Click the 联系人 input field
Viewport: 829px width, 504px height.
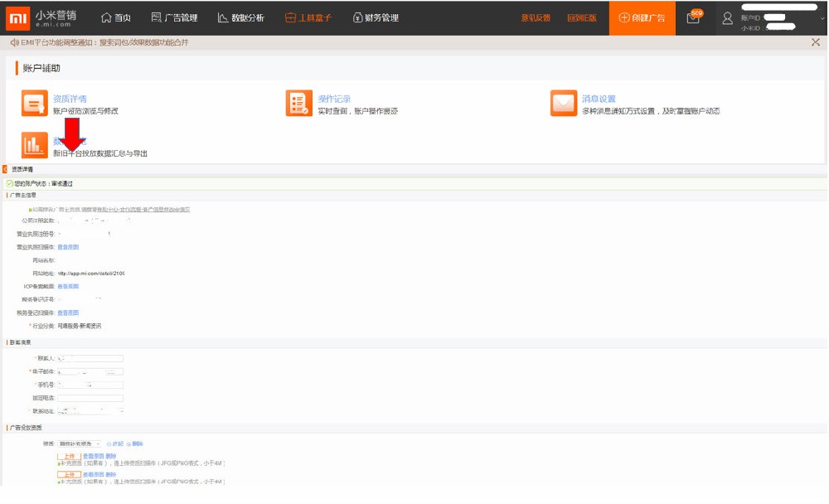90,359
